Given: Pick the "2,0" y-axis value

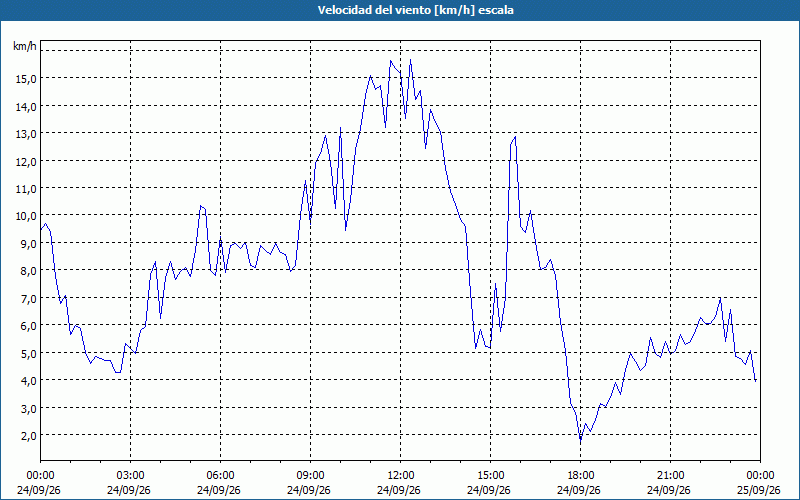Looking at the screenshot, I should [28, 436].
